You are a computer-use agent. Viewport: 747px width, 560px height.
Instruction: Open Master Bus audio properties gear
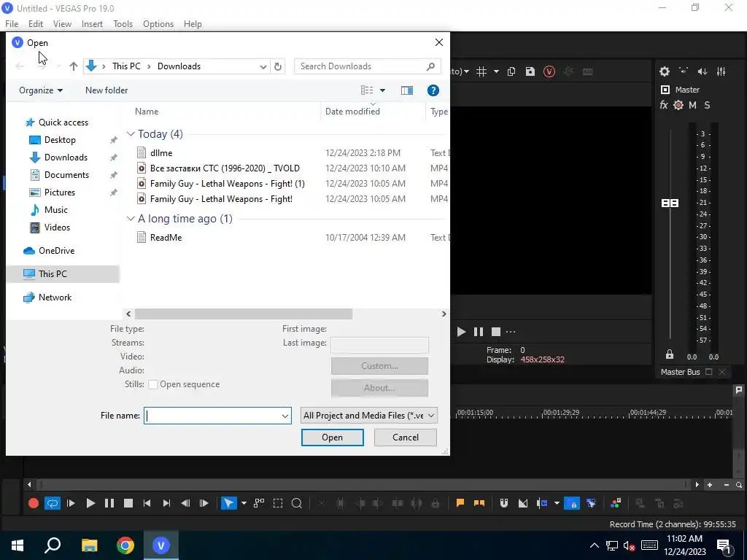665,71
